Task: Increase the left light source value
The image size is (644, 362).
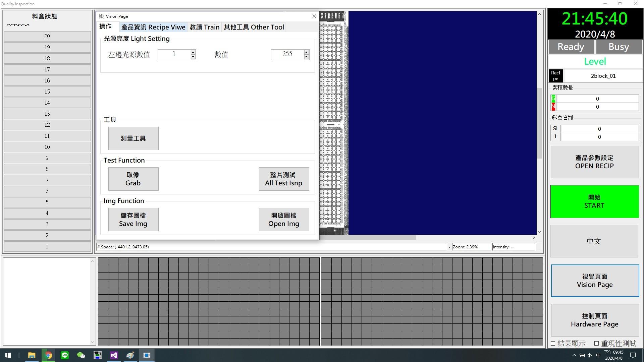Action: coord(193,52)
